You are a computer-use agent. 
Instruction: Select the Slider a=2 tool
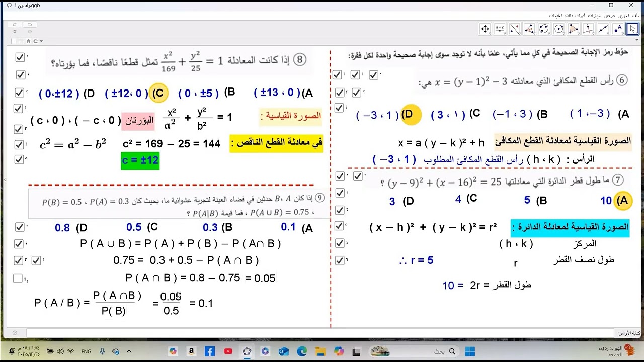point(500,29)
